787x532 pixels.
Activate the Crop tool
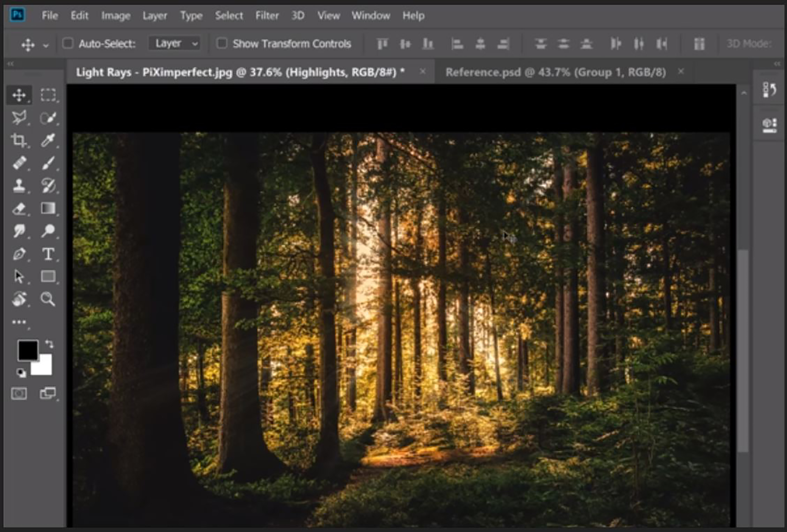coord(19,140)
